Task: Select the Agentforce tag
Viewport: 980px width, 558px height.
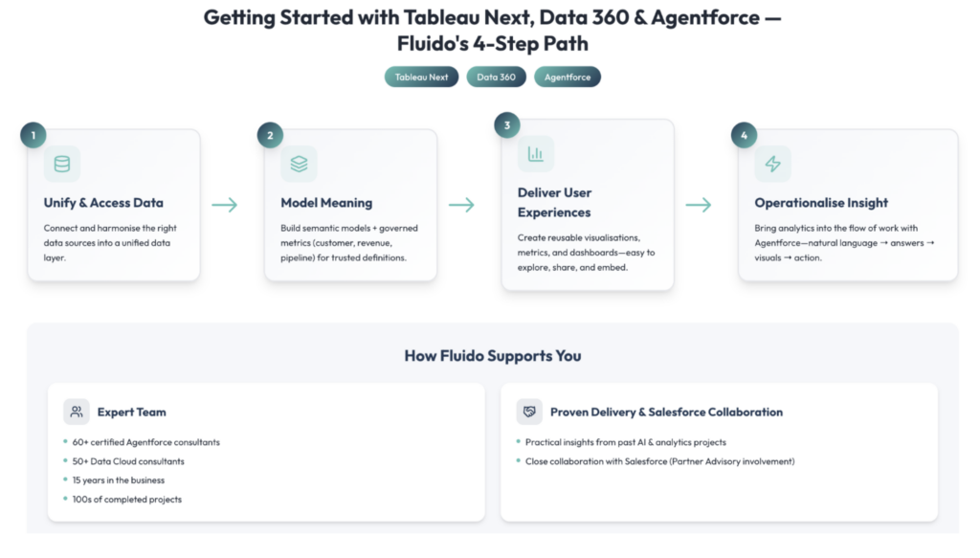Action: 568,77
